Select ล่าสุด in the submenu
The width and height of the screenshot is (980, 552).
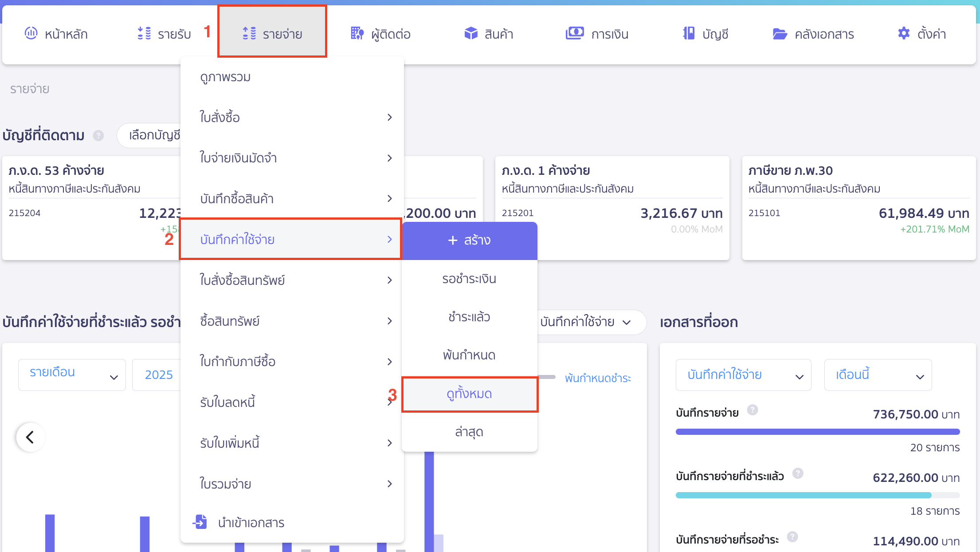[470, 432]
